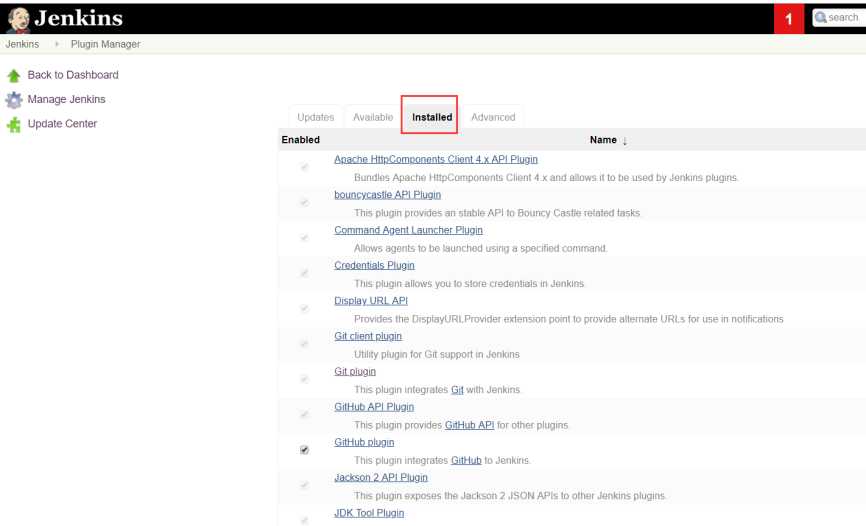This screenshot has height=526, width=866.
Task: Click the magnifier icon in search box
Action: pyautogui.click(x=821, y=18)
